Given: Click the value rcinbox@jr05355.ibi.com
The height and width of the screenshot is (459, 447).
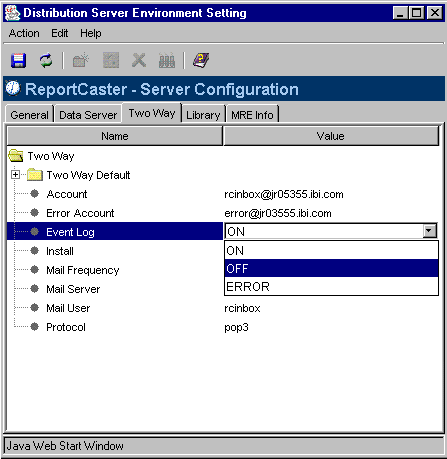Looking at the screenshot, I should [284, 194].
